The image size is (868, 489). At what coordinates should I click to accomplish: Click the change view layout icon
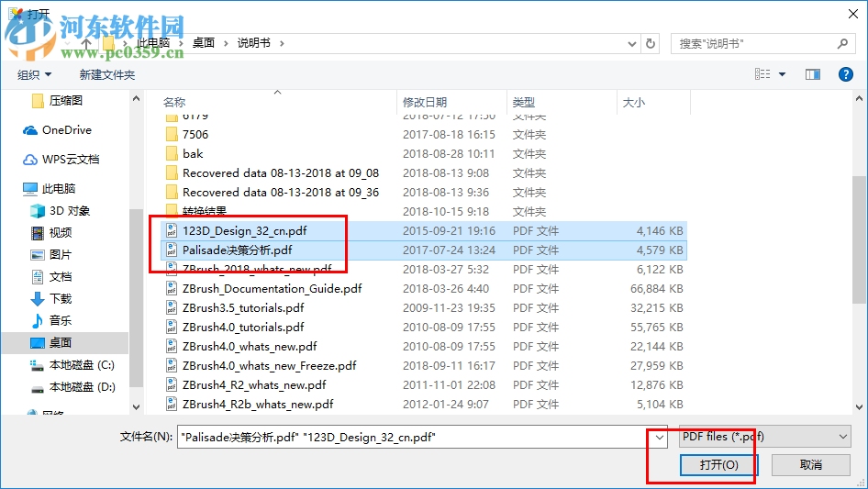coord(762,74)
